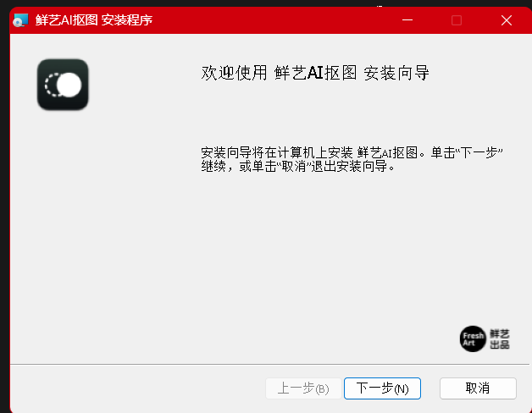Screen dimensions: 532x413
Task: Click the disabled maximize button
Action: [x=457, y=20]
